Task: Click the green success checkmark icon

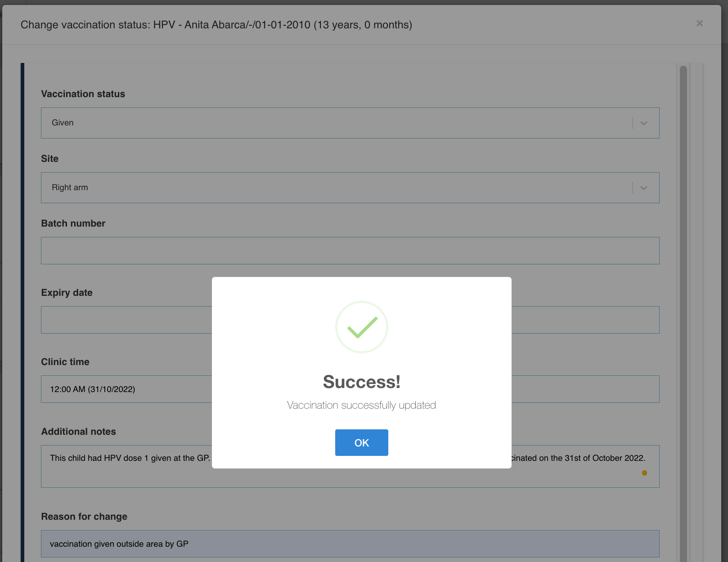Action: pos(362,327)
